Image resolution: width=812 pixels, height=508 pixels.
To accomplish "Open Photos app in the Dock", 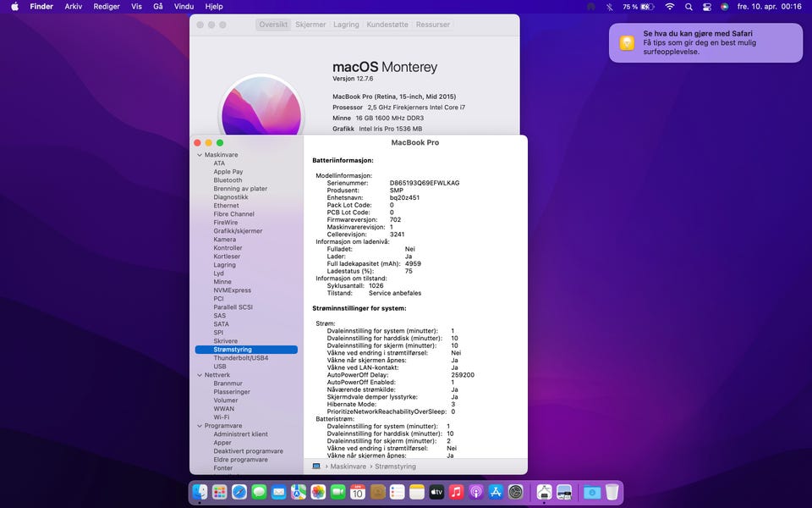I will pos(318,491).
